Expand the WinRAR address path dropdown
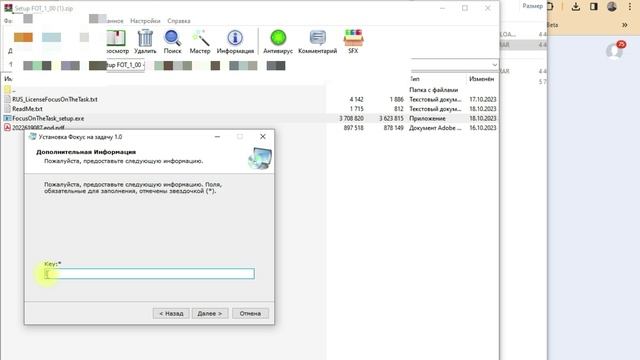Viewport: 640px width, 360px height. 494,65
